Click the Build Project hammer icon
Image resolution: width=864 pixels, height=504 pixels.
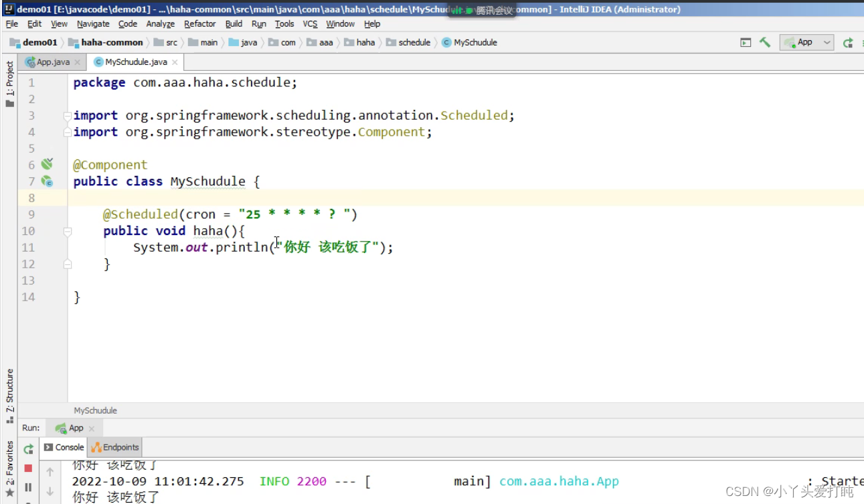[765, 42]
